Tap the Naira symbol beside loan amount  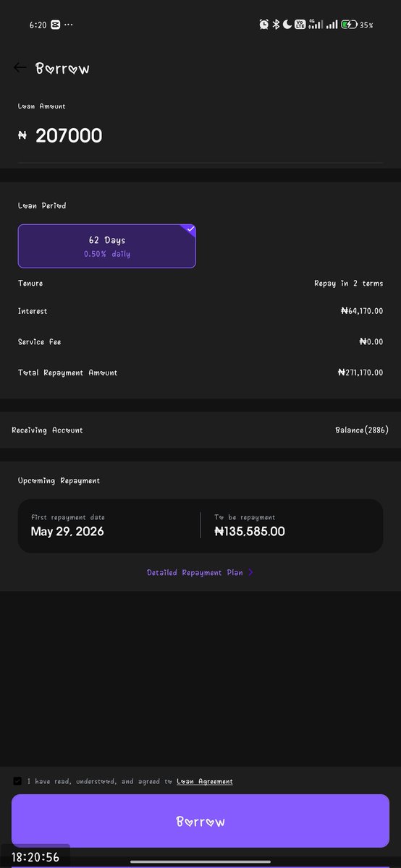point(22,136)
